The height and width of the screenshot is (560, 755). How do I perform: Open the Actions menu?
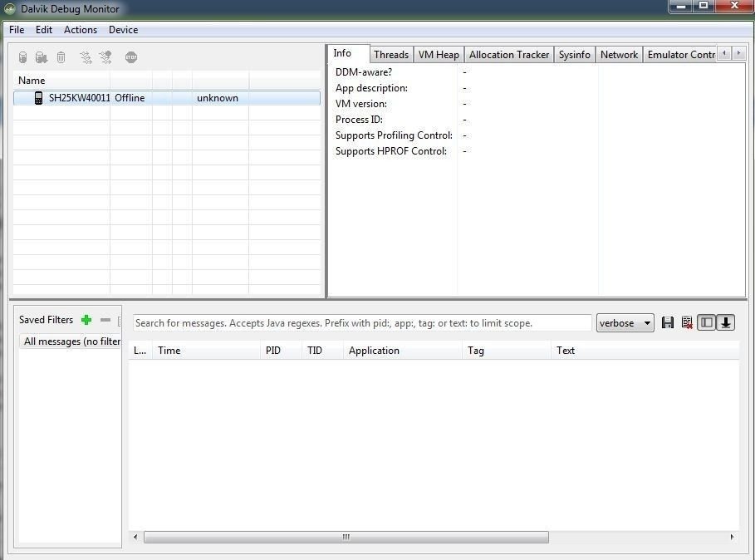coord(81,30)
